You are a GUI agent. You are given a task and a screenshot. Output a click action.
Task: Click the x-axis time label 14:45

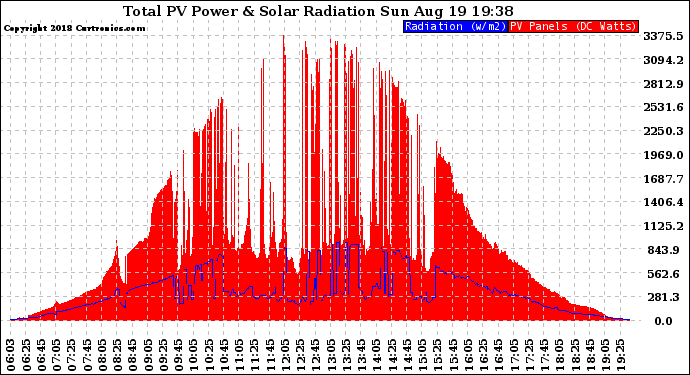[407, 355]
